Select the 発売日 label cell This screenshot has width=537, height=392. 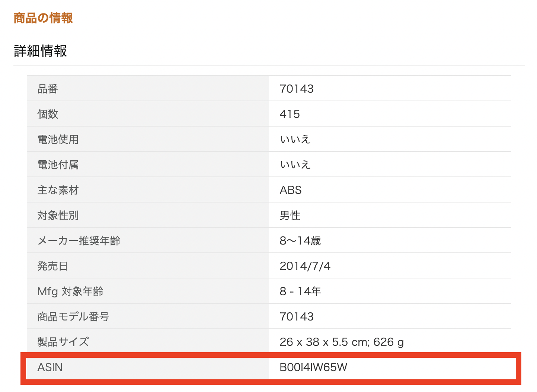148,266
